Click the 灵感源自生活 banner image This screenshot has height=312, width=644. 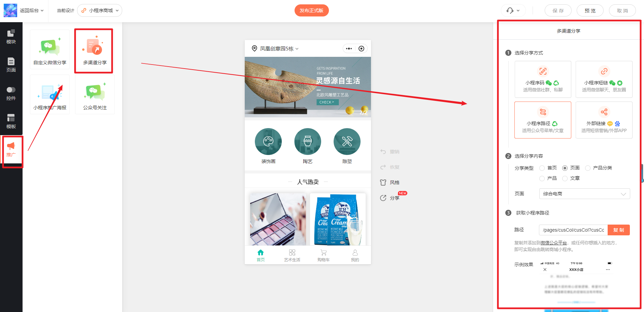(x=308, y=87)
